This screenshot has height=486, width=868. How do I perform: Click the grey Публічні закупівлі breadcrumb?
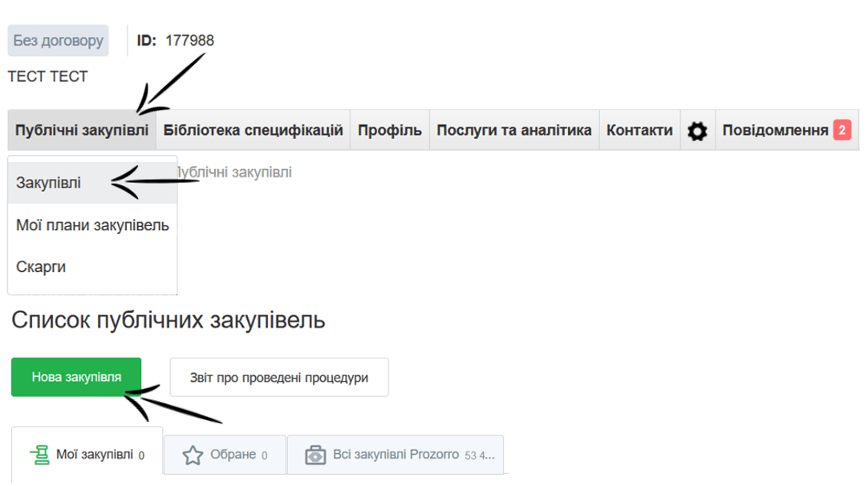[234, 172]
